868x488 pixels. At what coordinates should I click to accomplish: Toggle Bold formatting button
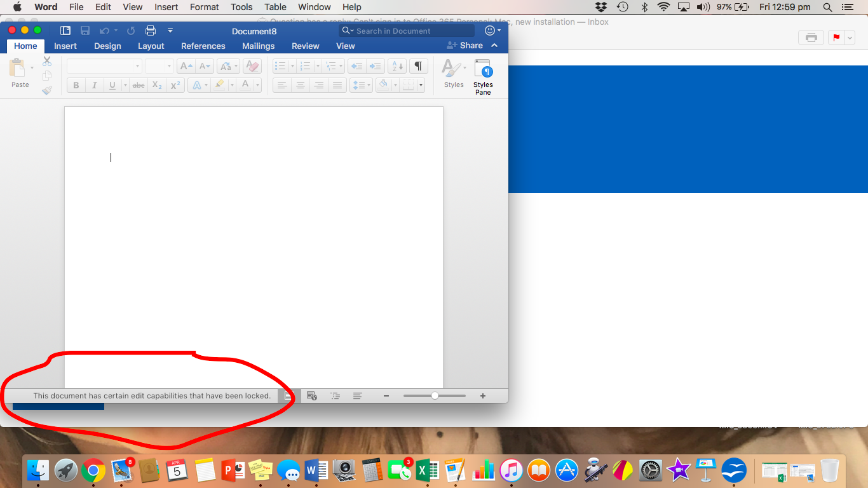[x=76, y=85]
